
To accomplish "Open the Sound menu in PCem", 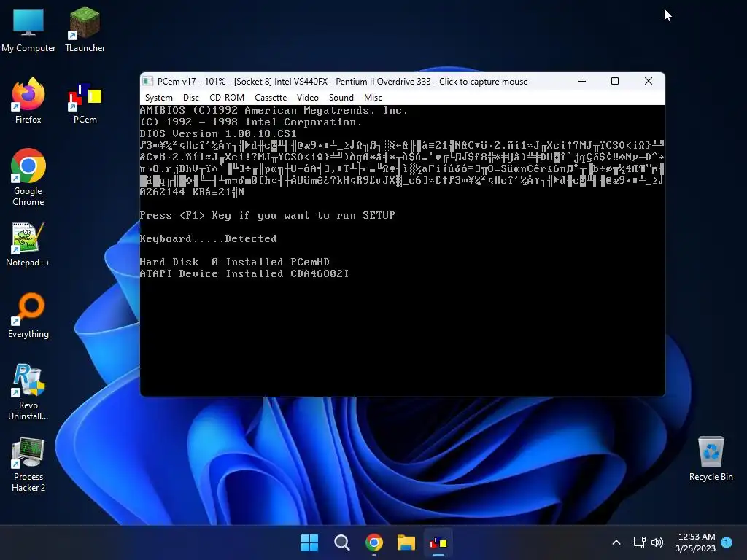I will 341,98.
